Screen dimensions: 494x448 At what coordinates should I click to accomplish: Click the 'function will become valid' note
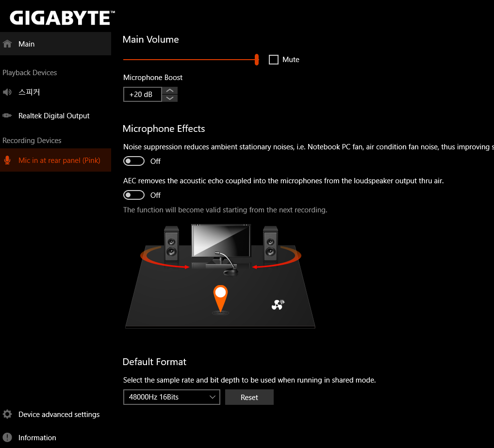225,210
